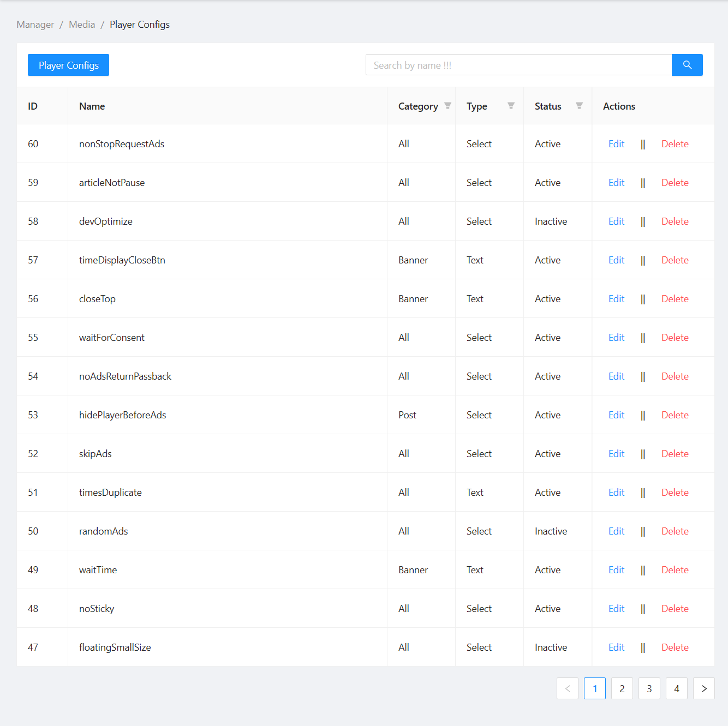Select the hidePlayerBeforeAds name cell
This screenshot has width=728, height=726.
coord(228,415)
